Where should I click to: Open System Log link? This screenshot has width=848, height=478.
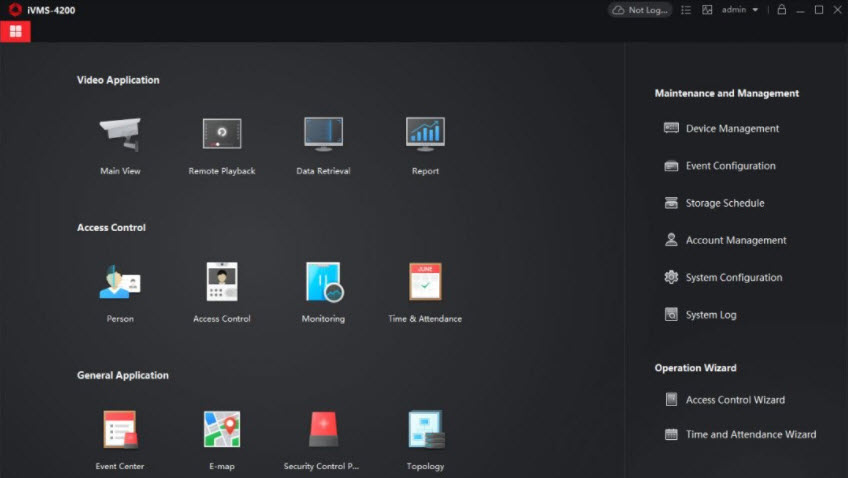click(711, 315)
